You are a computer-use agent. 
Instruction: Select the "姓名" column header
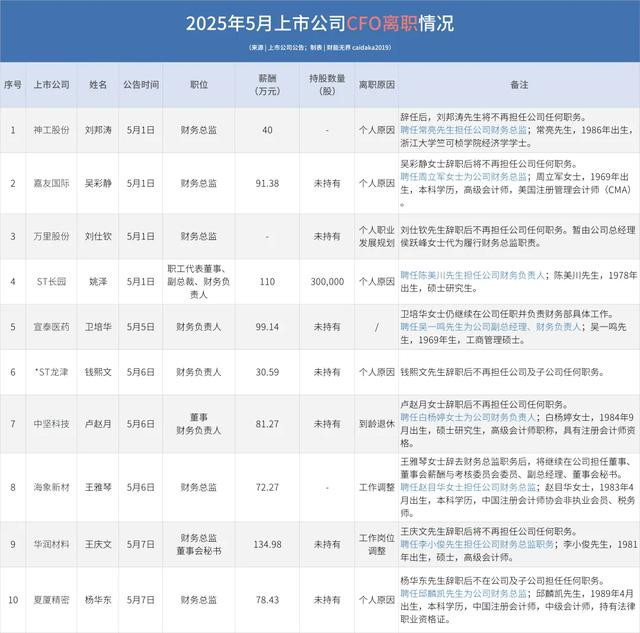[98, 85]
